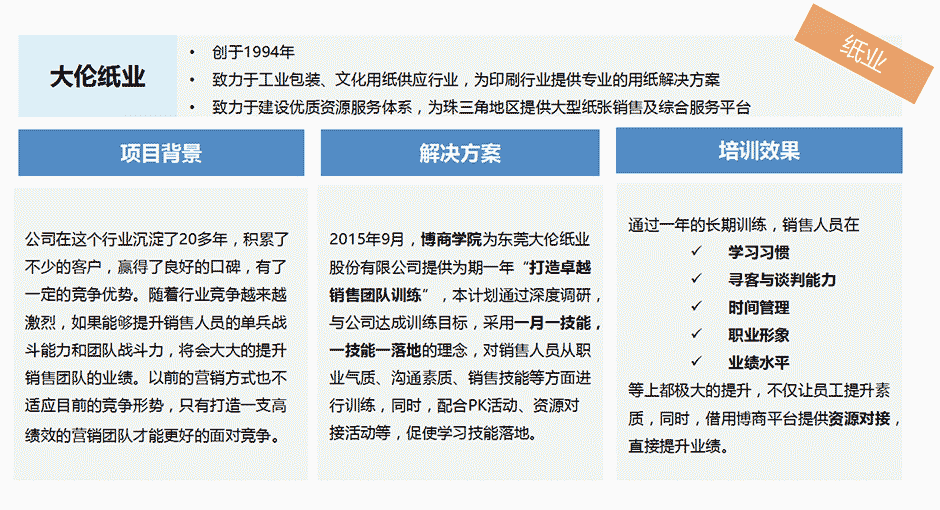Image resolution: width=940 pixels, height=510 pixels.
Task: Click the bold 资源对接 text
Action: [860, 418]
